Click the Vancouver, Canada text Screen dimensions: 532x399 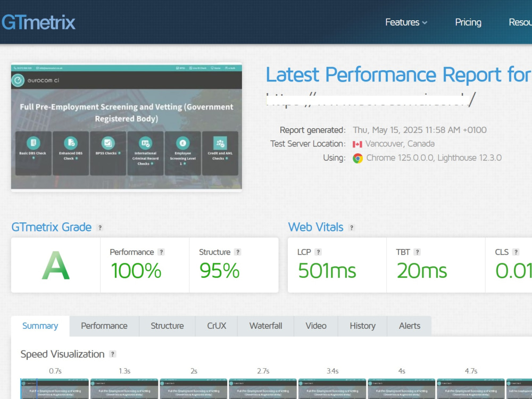400,144
